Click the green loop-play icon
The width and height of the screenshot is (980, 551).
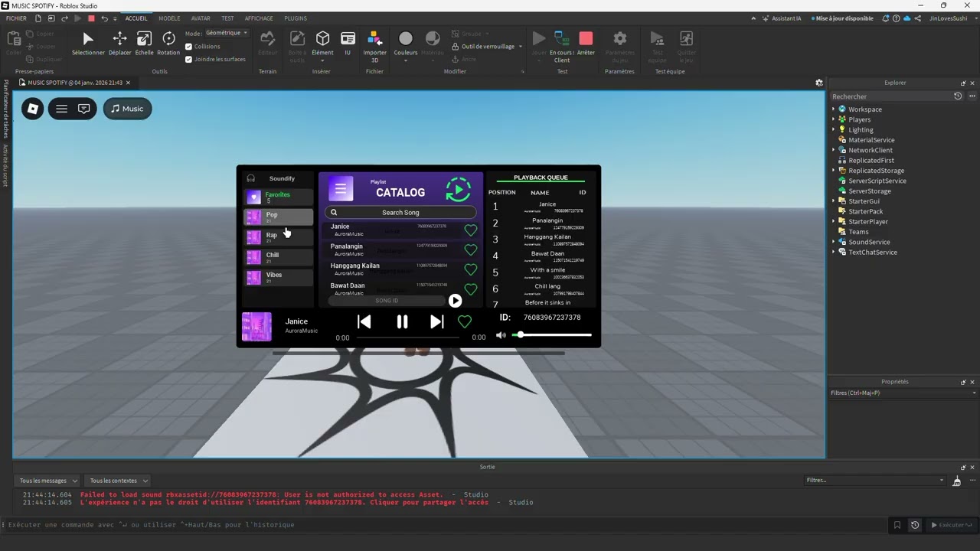point(458,189)
